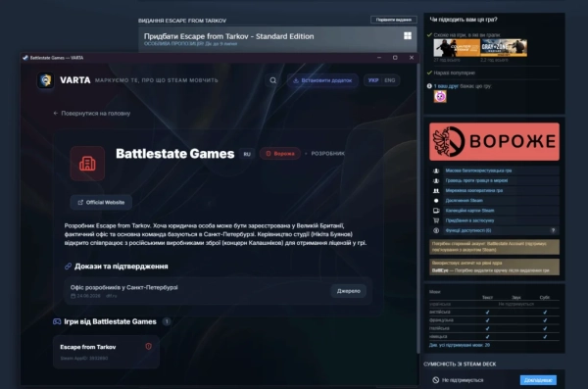
Task: Click Колекційні картки Steam link
Action: [469, 211]
